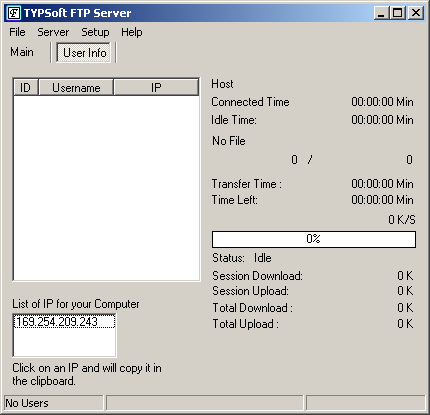Click the blank area of IP listbox
The height and width of the screenshot is (415, 430).
point(65,342)
